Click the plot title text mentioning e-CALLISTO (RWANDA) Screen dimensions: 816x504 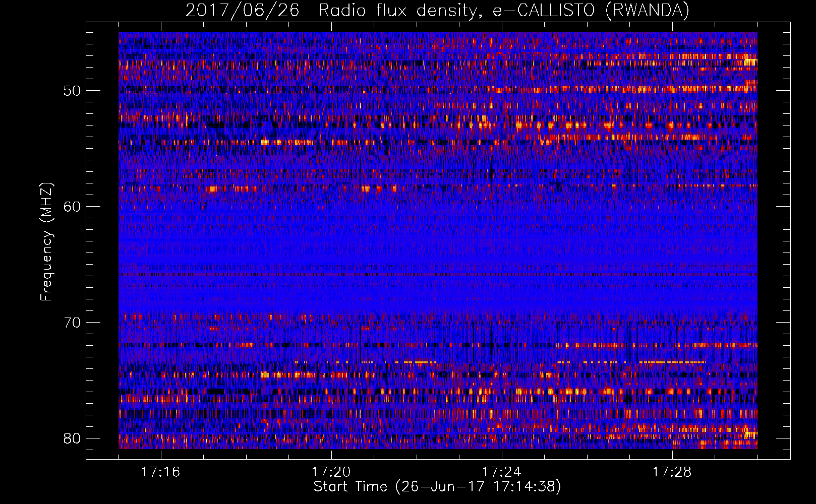point(437,10)
